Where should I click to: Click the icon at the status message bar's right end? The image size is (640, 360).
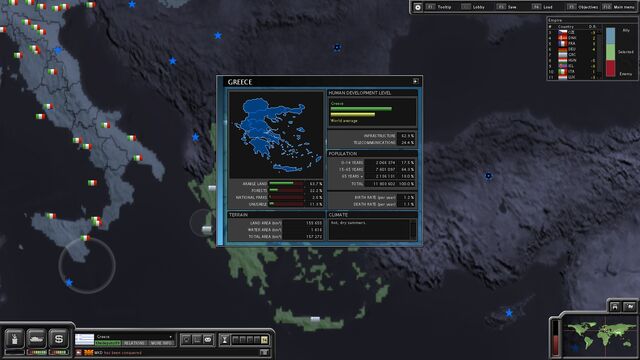click(x=264, y=352)
